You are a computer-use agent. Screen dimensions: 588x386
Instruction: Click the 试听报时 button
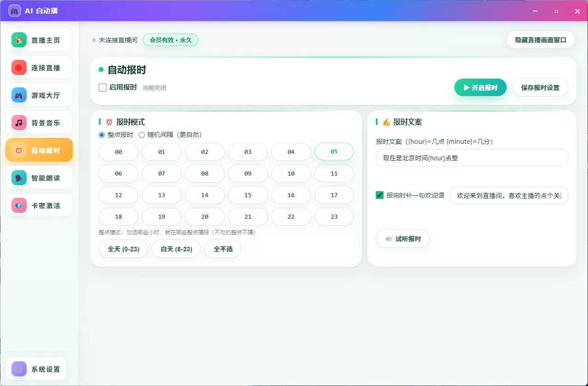point(403,238)
